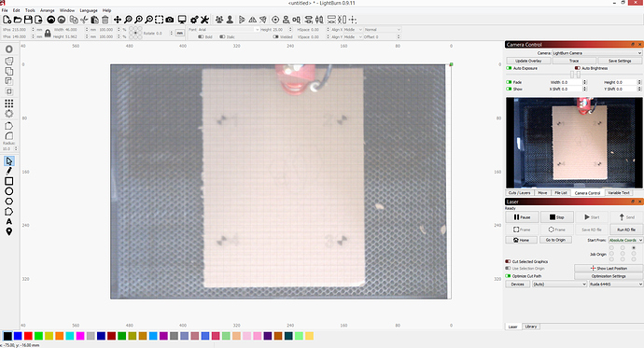Open the Preview monitor icon
Image resolution: width=644 pixels, height=348 pixels.
tap(182, 20)
